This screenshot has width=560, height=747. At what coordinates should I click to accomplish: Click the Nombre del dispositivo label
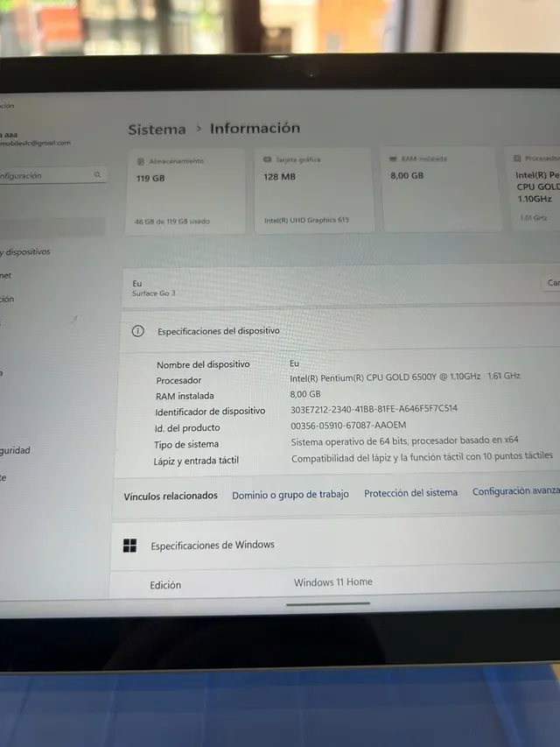point(203,364)
